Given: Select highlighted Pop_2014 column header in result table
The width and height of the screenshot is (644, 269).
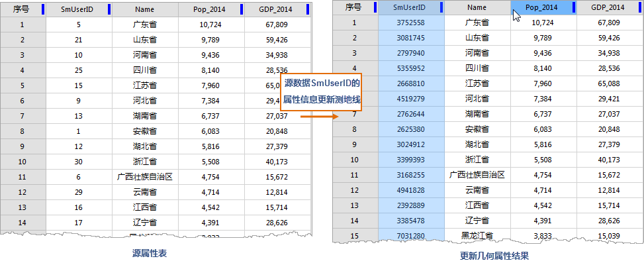Looking at the screenshot, I should click(x=544, y=7).
